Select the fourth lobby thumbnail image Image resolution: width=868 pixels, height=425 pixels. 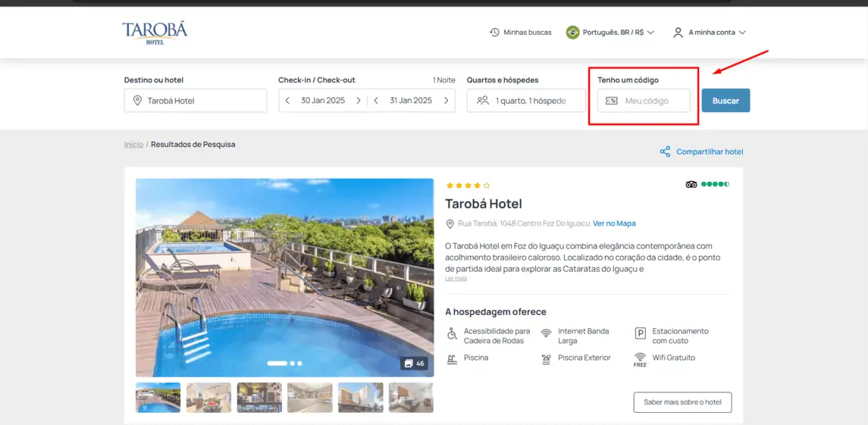(x=310, y=397)
